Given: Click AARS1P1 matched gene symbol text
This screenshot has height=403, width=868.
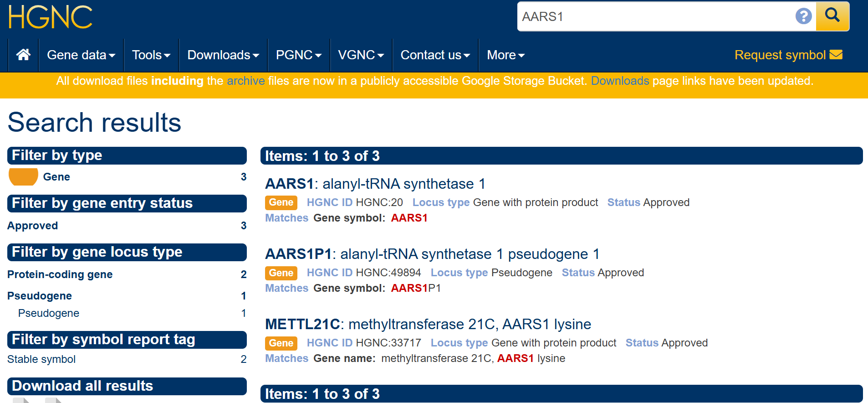Looking at the screenshot, I should [x=416, y=288].
